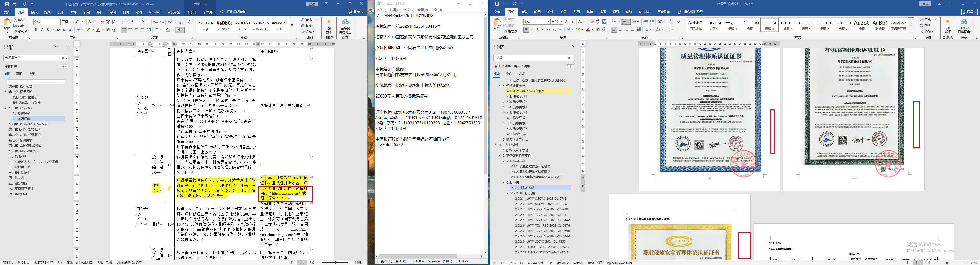The image size is (980, 265).
Task: Select '2.1.1. 质量管理体系认证证书' in right navigation
Action: (530, 166)
